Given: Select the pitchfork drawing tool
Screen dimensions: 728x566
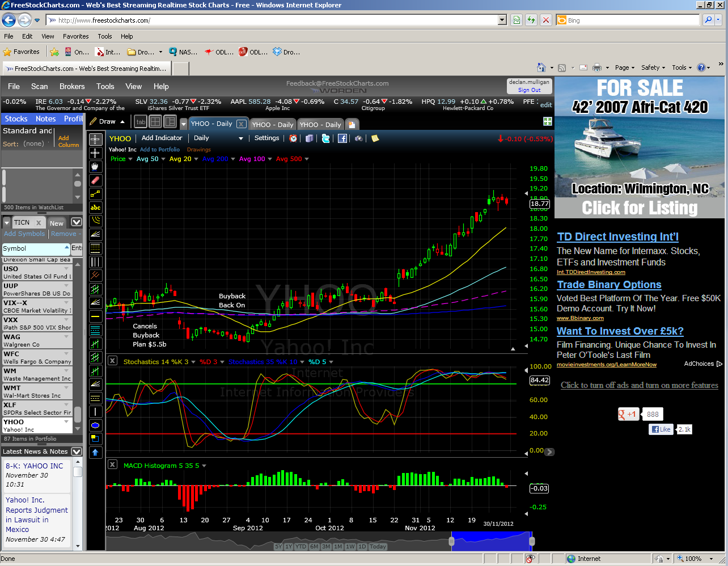Looking at the screenshot, I should pos(95,275).
